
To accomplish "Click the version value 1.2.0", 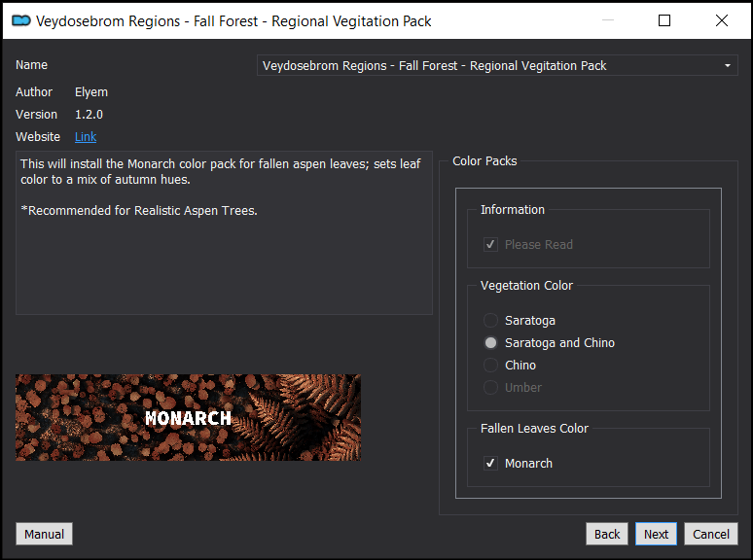I will click(x=89, y=114).
